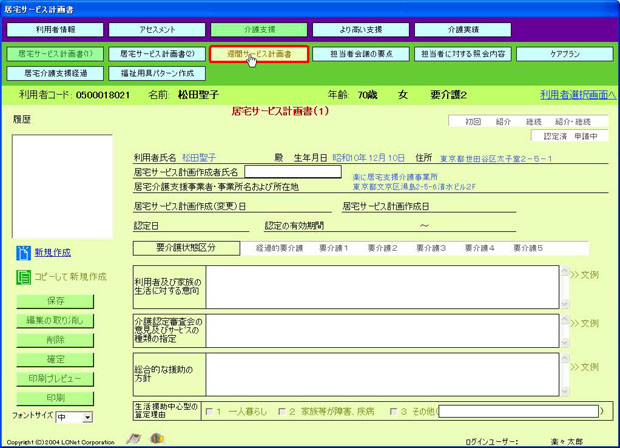Select 認定済 status
620x448 pixels.
click(x=555, y=136)
